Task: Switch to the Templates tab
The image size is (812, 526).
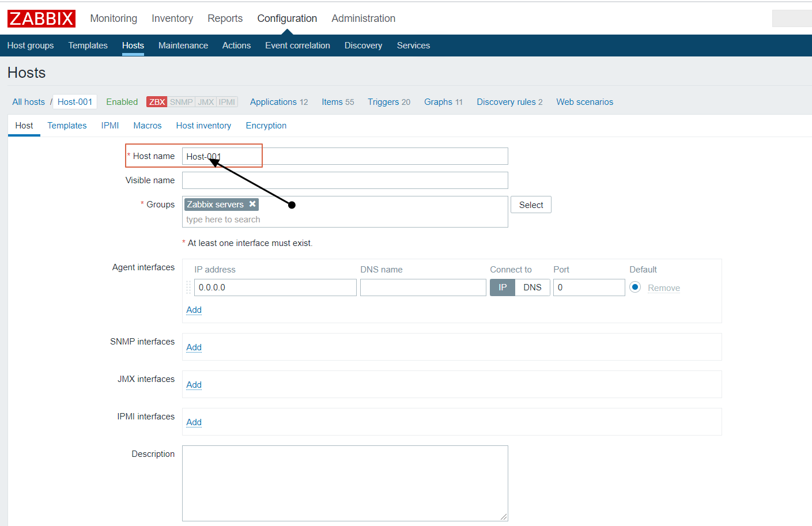Action: pyautogui.click(x=67, y=125)
